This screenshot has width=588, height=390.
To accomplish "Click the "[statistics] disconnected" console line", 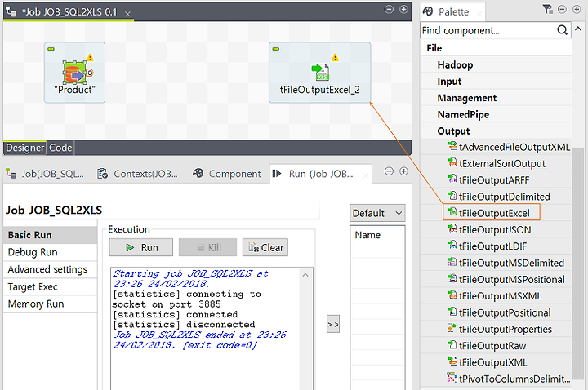I will (184, 325).
